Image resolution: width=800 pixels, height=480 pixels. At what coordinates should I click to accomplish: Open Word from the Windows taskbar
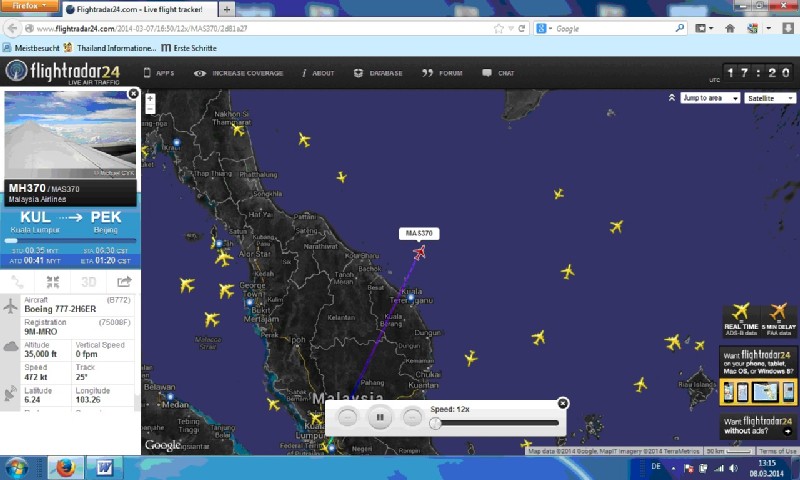(105, 467)
